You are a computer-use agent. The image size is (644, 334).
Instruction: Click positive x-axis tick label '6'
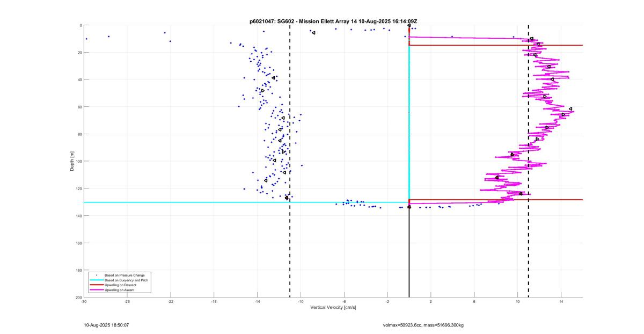(474, 301)
